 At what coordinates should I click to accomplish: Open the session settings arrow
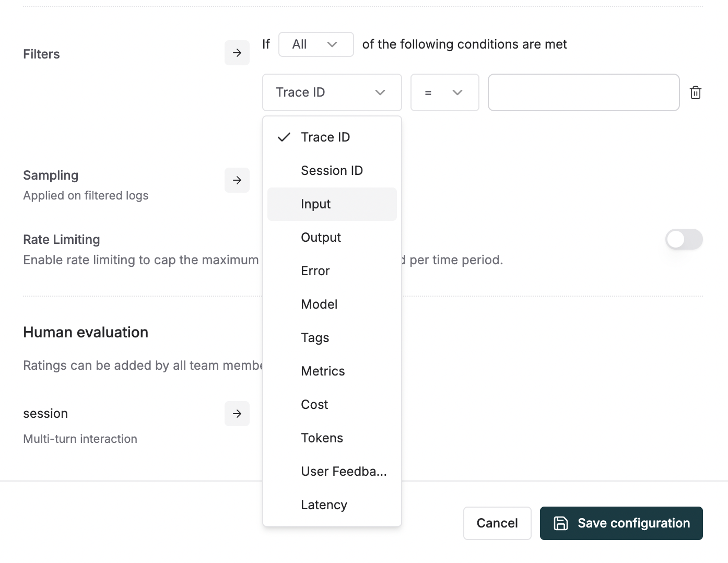(237, 414)
